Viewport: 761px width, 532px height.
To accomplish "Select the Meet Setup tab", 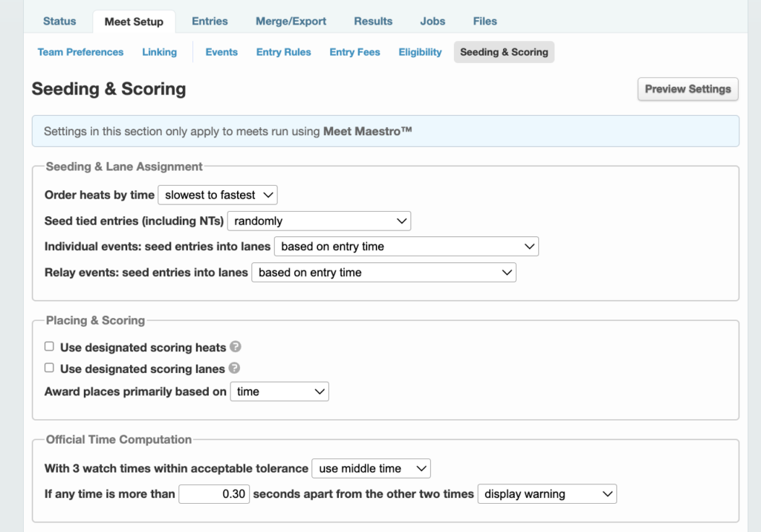I will [x=134, y=22].
